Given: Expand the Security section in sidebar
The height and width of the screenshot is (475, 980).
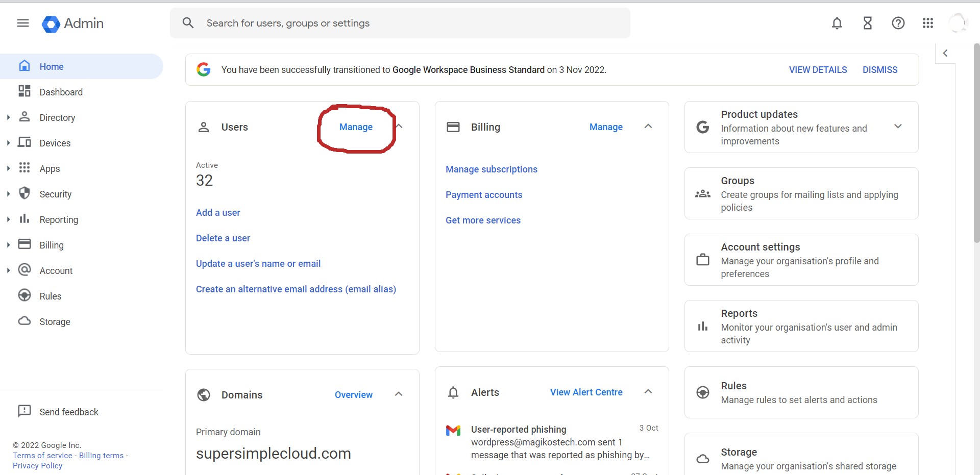Looking at the screenshot, I should [8, 194].
